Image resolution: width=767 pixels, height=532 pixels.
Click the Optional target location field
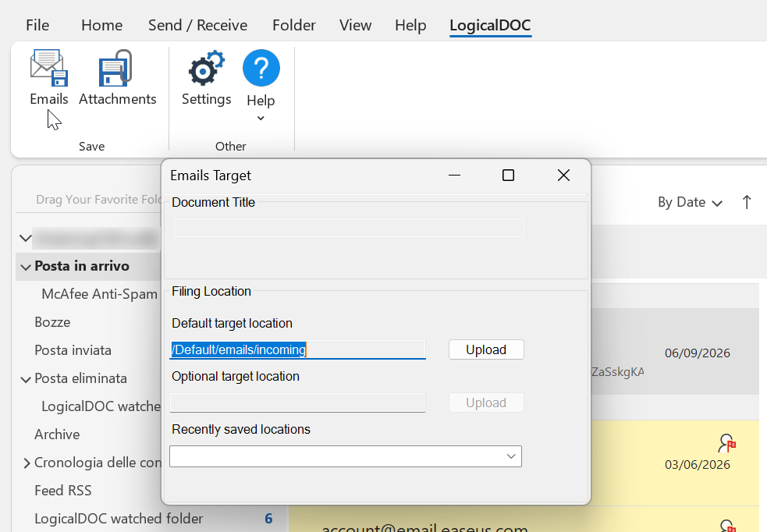297,403
